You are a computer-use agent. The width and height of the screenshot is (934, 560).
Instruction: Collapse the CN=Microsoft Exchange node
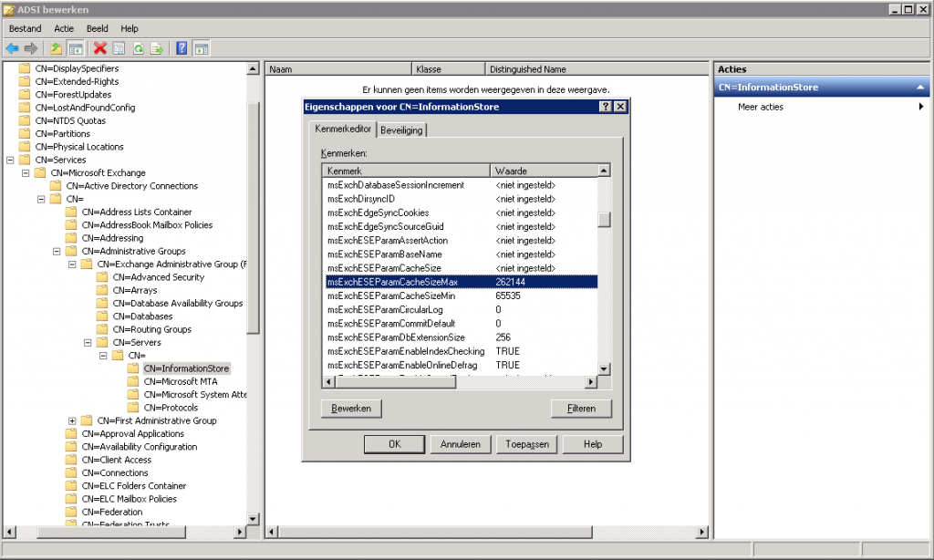point(26,172)
